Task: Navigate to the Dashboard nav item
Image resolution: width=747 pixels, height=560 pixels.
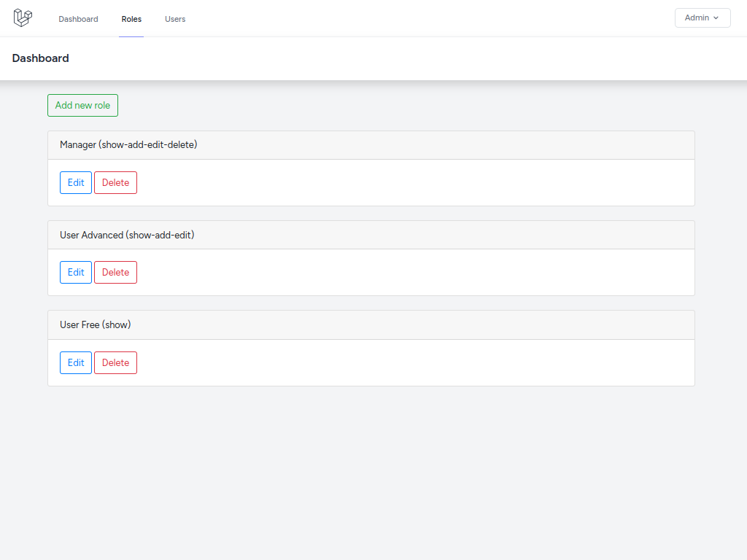Action: point(78,19)
